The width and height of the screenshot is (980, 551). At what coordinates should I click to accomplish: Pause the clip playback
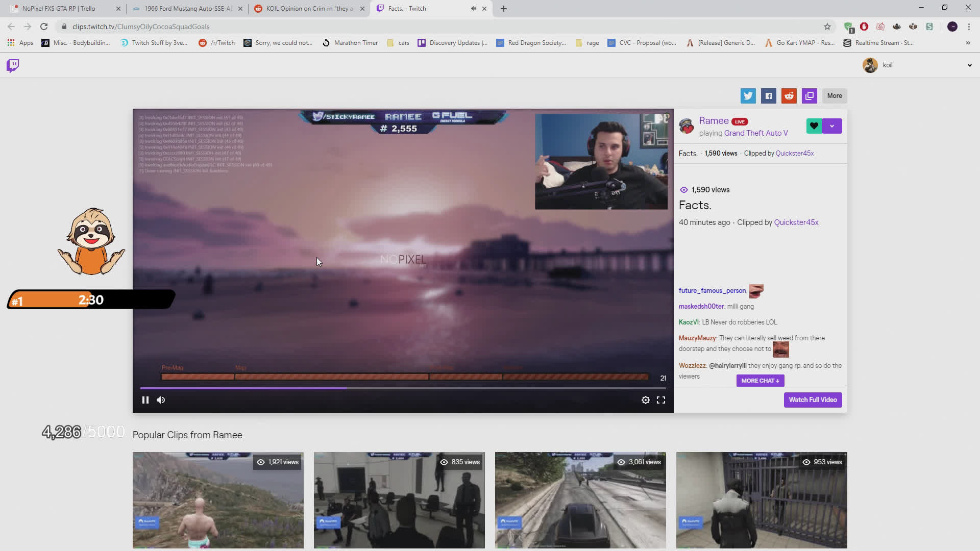(x=145, y=400)
